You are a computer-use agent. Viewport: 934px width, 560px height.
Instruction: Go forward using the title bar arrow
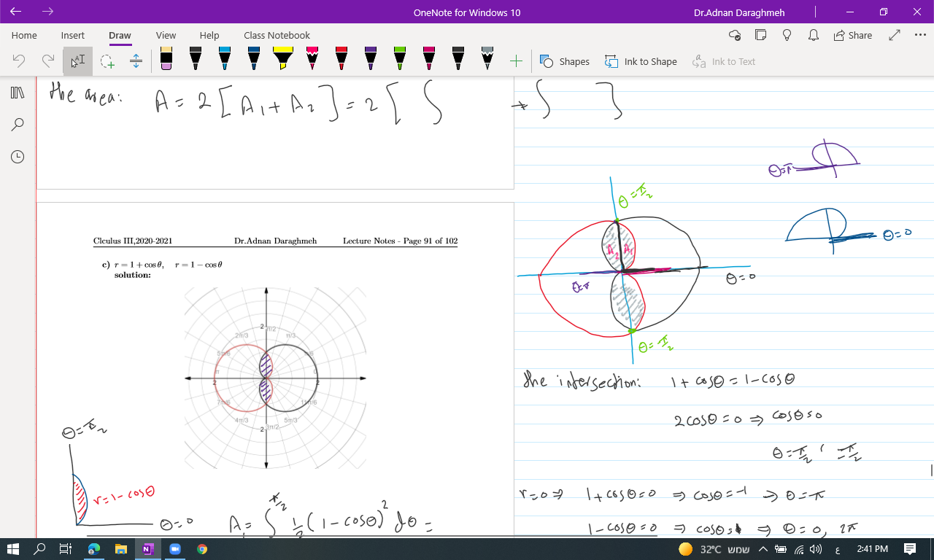[47, 12]
